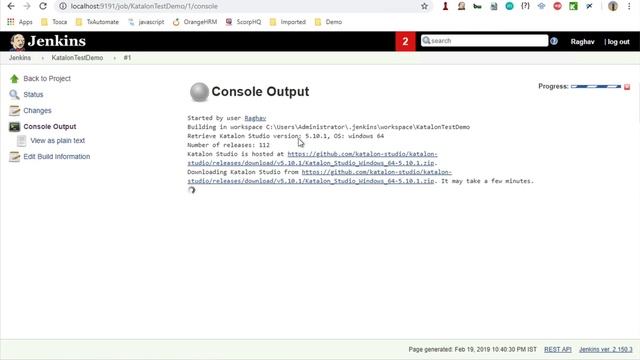Open the ScorpHQ bookmark

243,22
